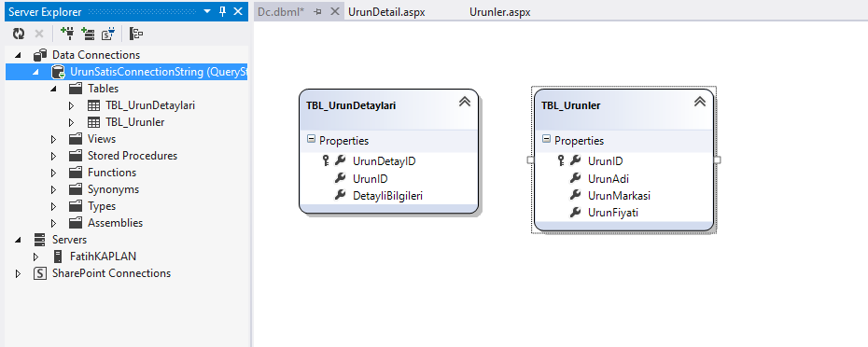Image resolution: width=868 pixels, height=347 pixels.
Task: Click TBL_UrunDetaylari table grid icon
Action: tap(93, 105)
